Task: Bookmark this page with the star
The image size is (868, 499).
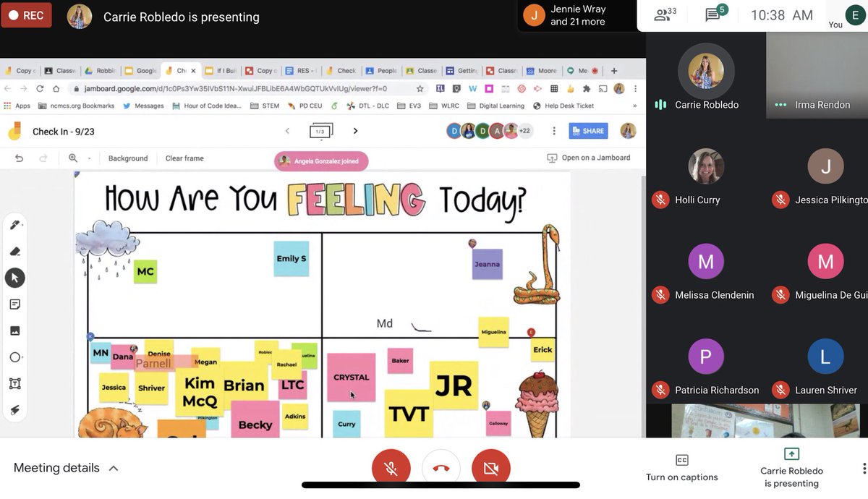Action: [420, 89]
